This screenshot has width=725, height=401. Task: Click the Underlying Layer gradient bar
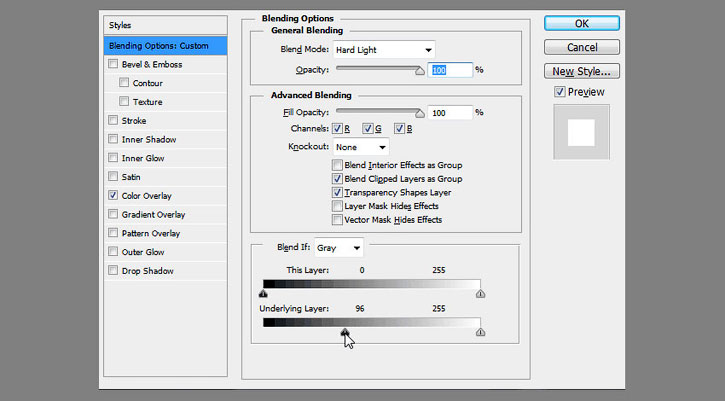coord(372,322)
